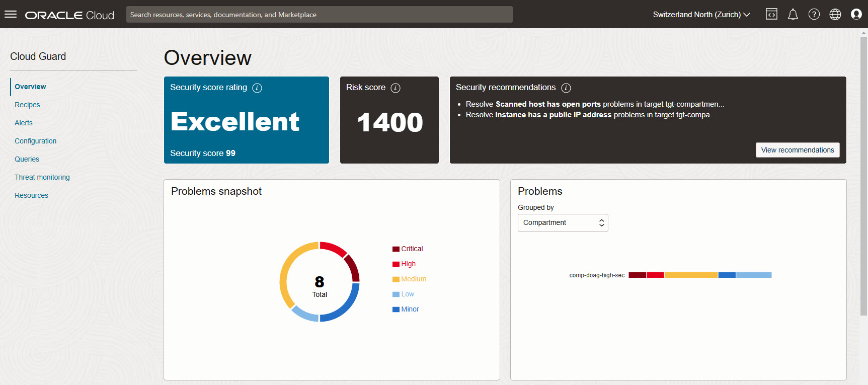Focus the search resources input field
The image size is (868, 385).
pyautogui.click(x=320, y=15)
